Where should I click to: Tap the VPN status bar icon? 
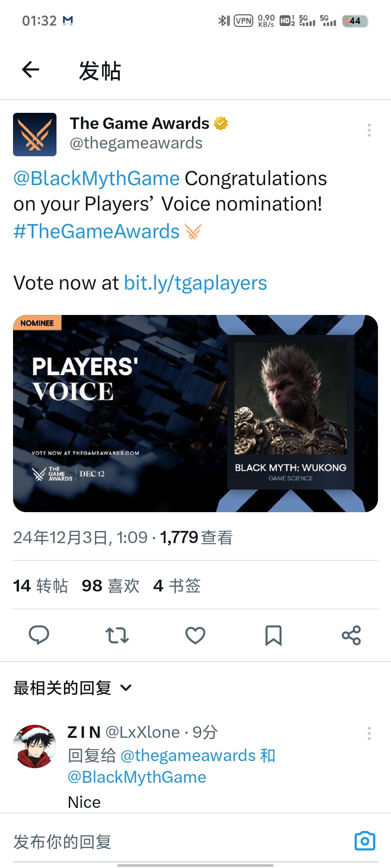click(244, 21)
